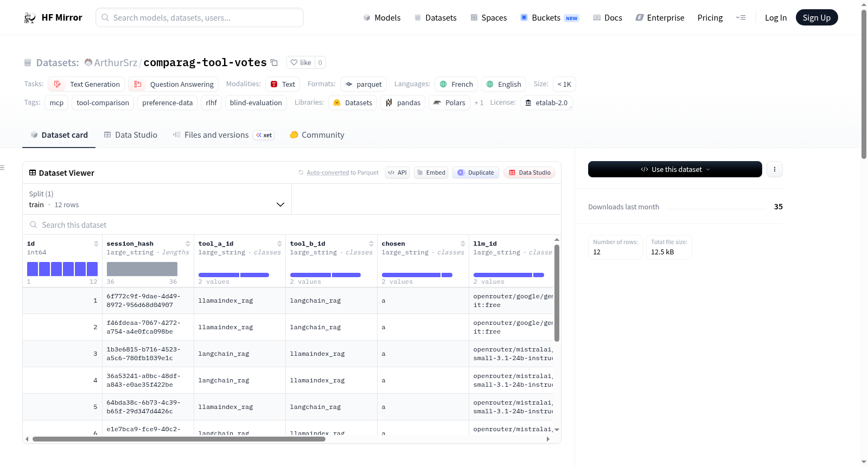The image size is (868, 467).
Task: Filter by the English language tag
Action: pos(503,84)
